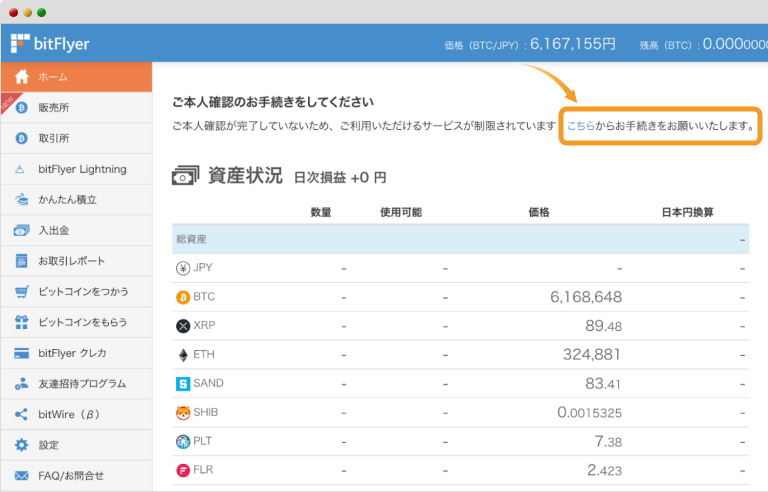Click the 販売所 bitcoin icon

(22, 108)
